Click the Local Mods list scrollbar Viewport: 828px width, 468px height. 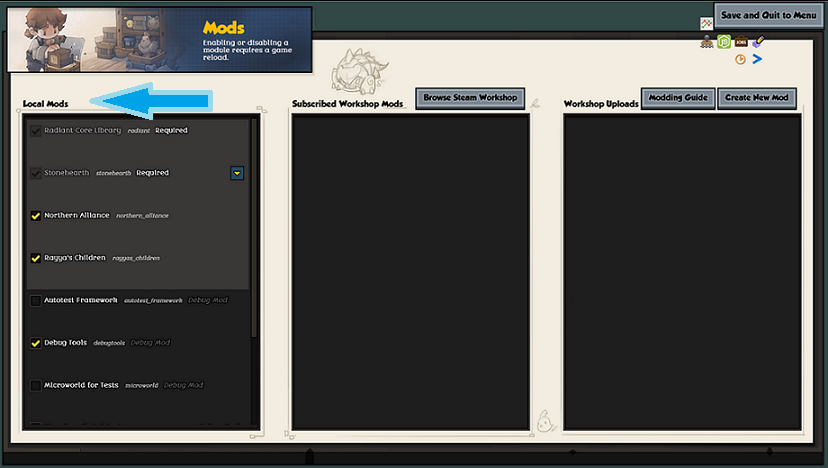(254, 227)
